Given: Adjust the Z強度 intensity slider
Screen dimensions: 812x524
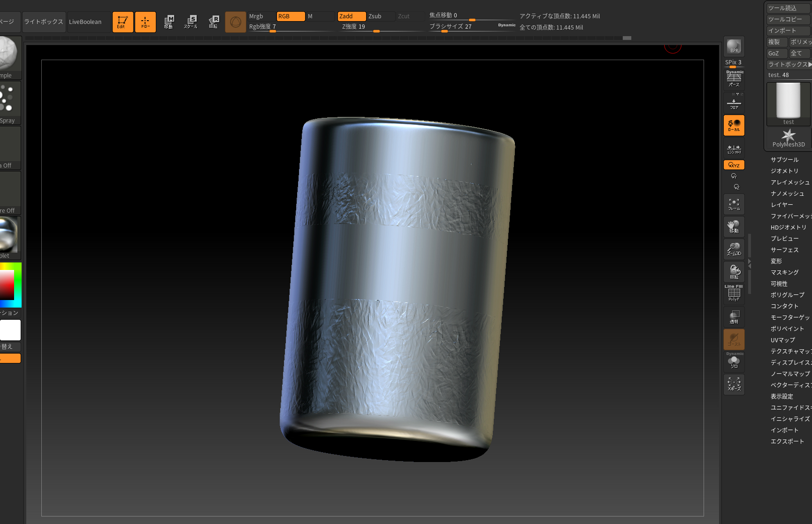Looking at the screenshot, I should click(382, 27).
